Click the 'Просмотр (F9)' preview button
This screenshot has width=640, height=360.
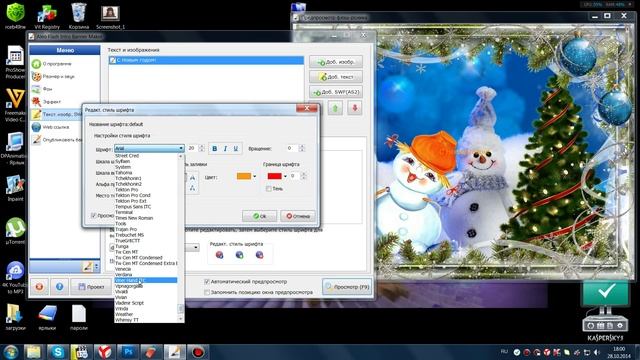click(347, 287)
